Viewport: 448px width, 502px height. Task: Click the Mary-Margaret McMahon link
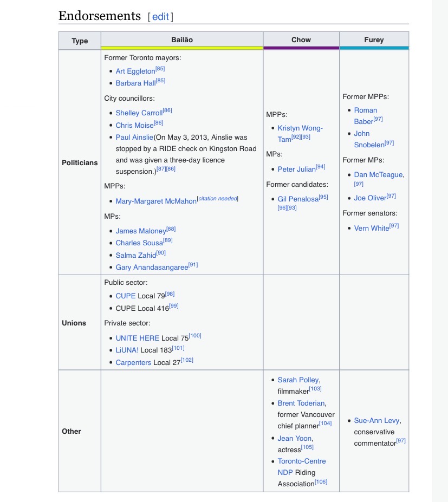(156, 201)
